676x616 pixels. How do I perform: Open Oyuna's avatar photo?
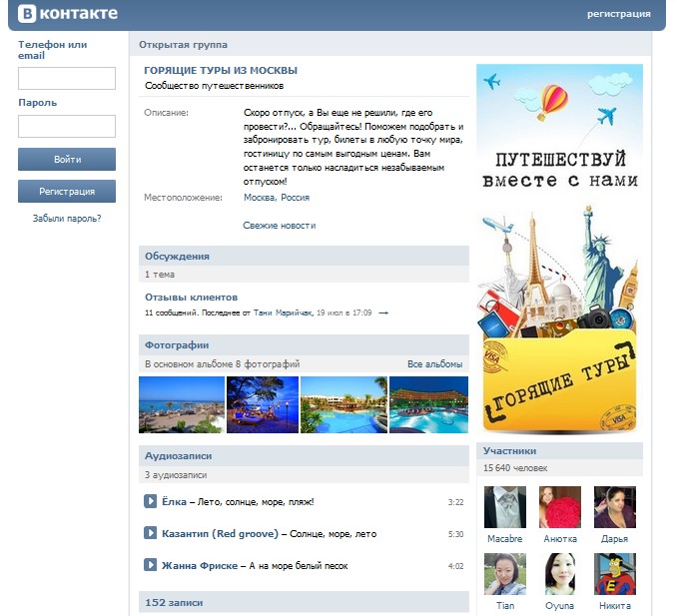560,574
